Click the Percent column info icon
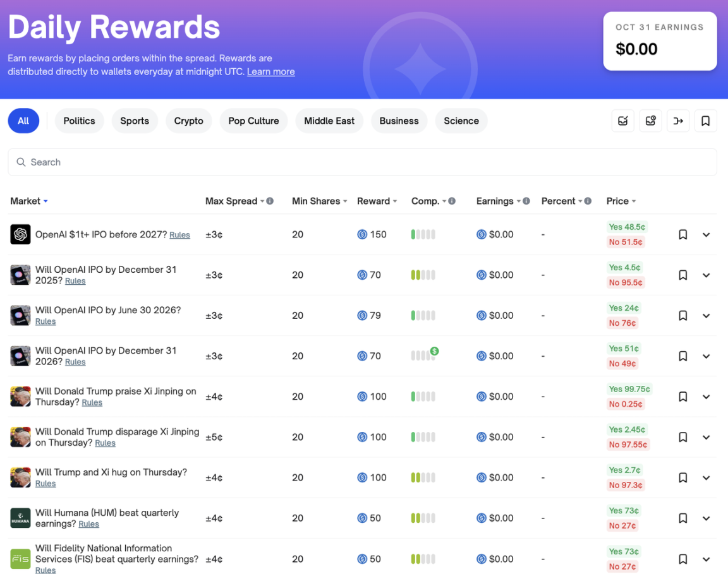 [588, 201]
